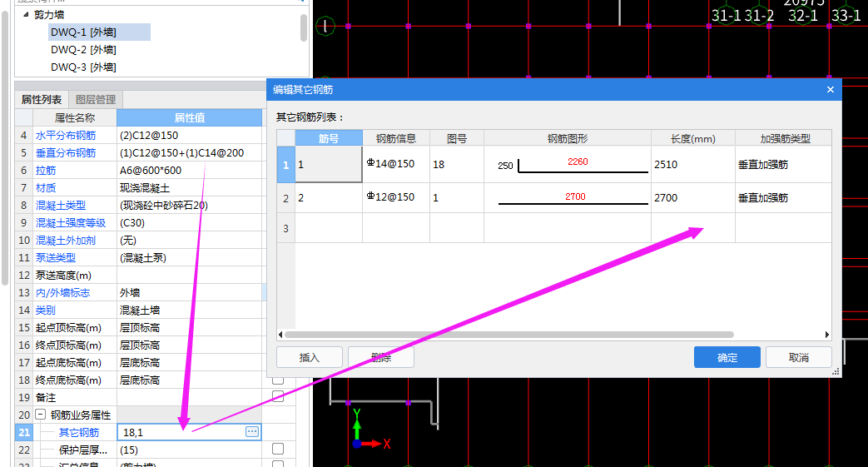
Task: Click the 其它钢筋 property name
Action: 79,433
